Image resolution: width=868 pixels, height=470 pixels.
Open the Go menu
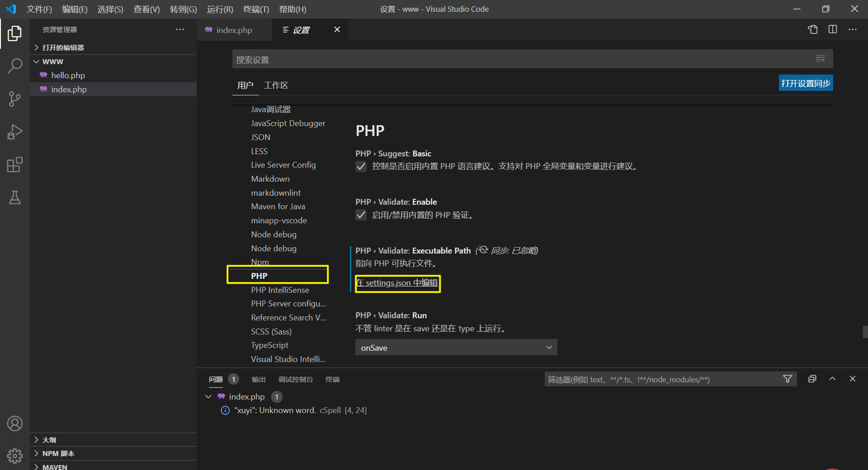183,9
